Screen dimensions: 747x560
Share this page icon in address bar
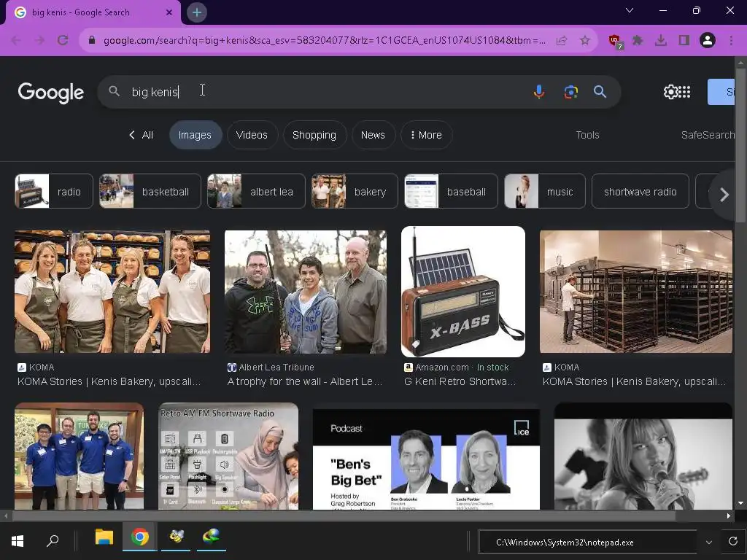pos(562,40)
